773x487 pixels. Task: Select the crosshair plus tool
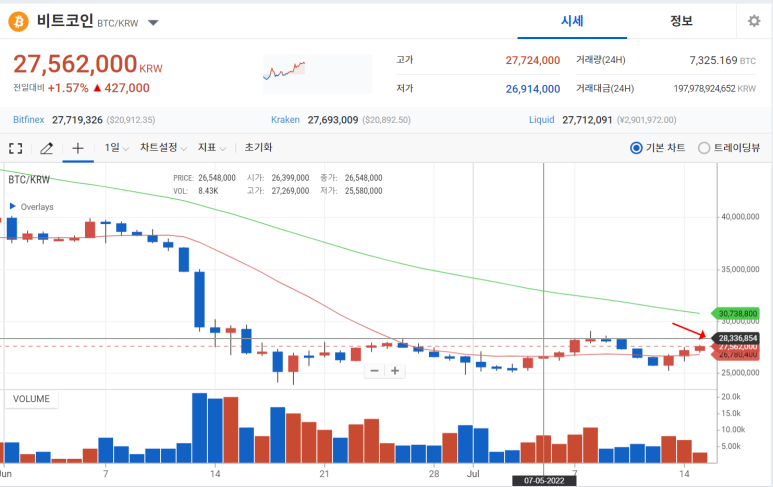78,148
